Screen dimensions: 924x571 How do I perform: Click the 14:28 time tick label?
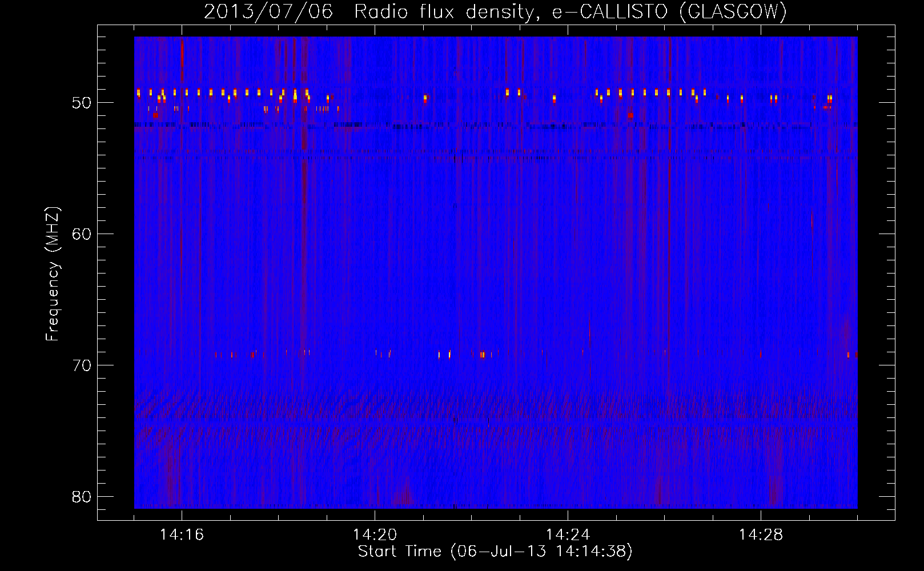(761, 535)
